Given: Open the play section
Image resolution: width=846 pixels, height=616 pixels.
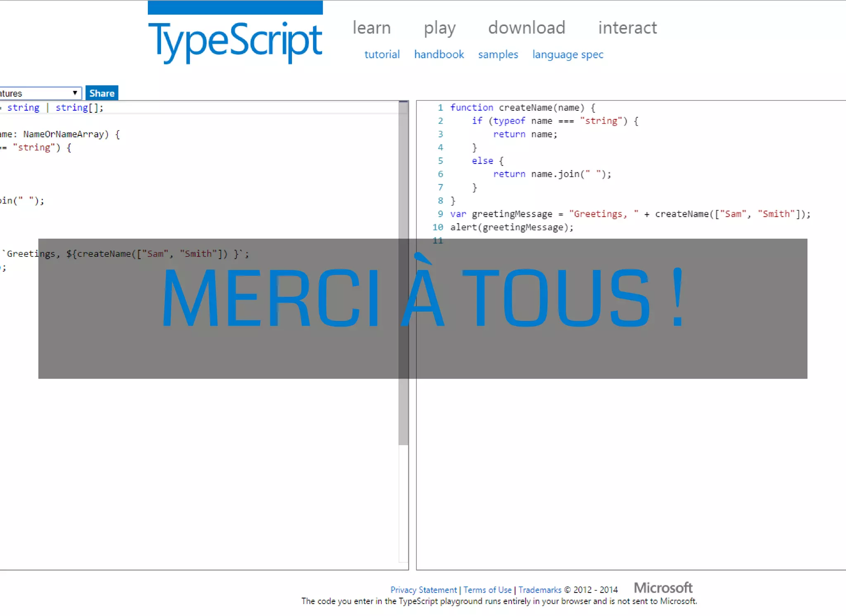Looking at the screenshot, I should pyautogui.click(x=440, y=28).
